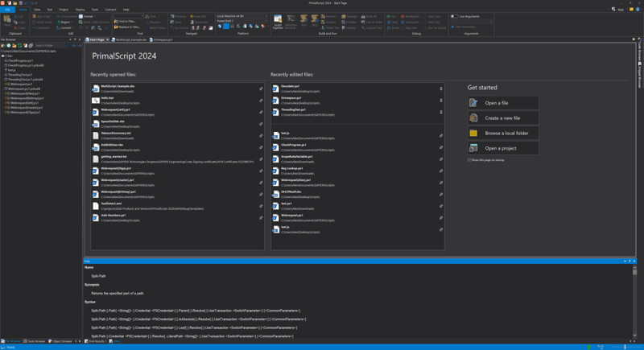Click the Open a project button
644x350 pixels.
point(503,148)
